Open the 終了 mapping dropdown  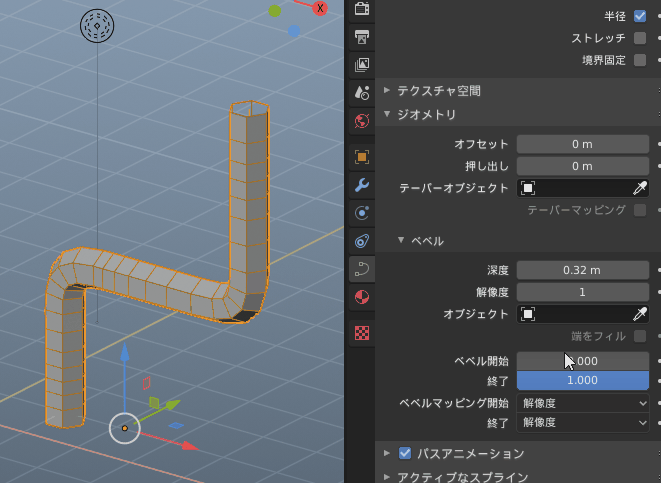(x=583, y=422)
